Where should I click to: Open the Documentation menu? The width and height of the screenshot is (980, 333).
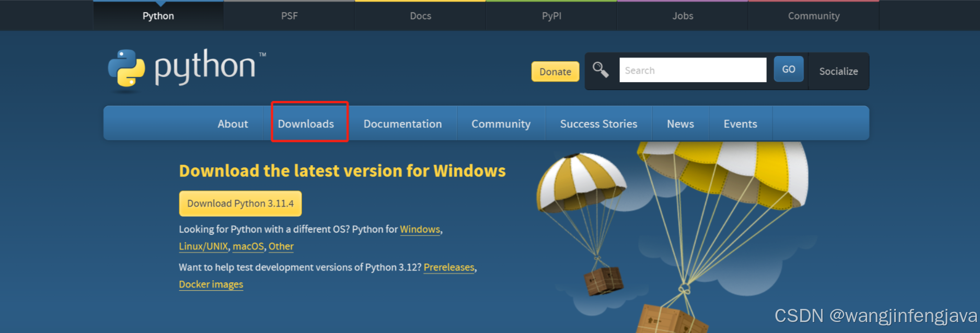pos(402,124)
